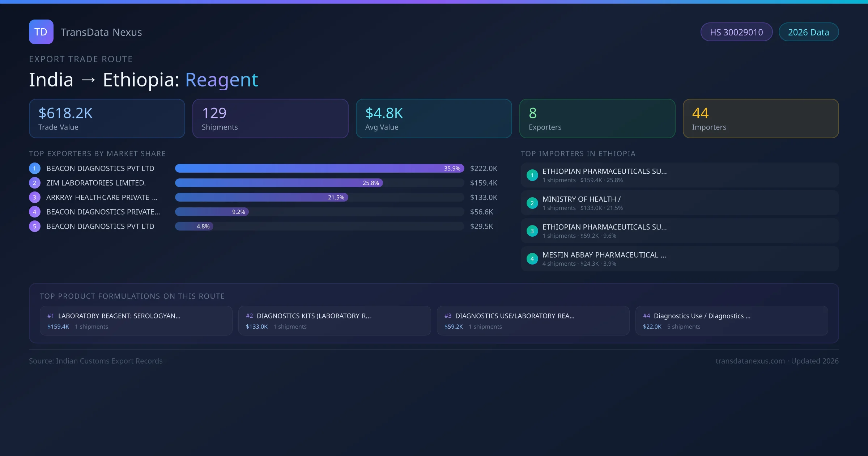Open the $618.2K Trade Value card

[x=107, y=118]
